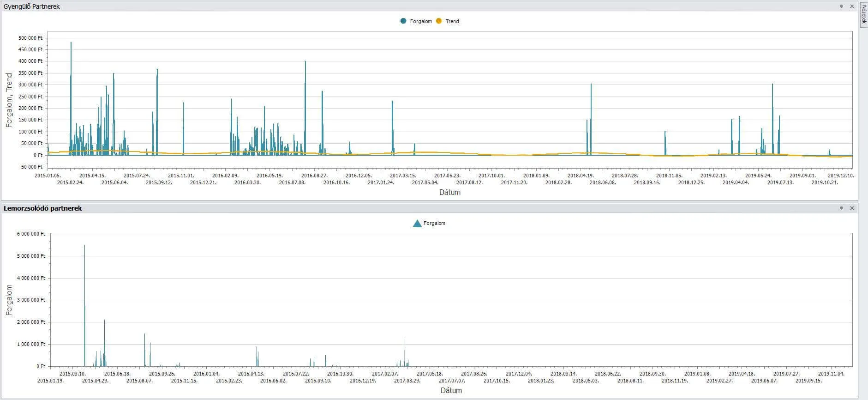Click the 2017.03.15. date label on upper axis
The image size is (868, 400).
[x=403, y=176]
